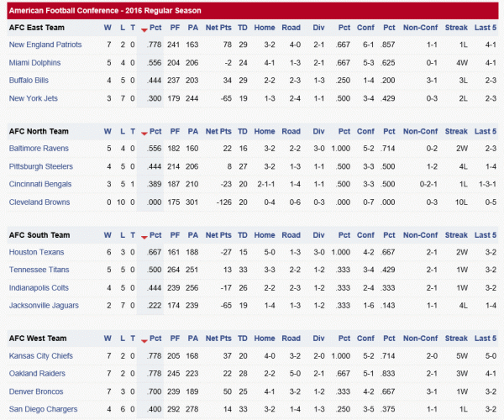The width and height of the screenshot is (504, 420).
Task: Click the American Football Conference 2016 title banner
Action: click(253, 11)
